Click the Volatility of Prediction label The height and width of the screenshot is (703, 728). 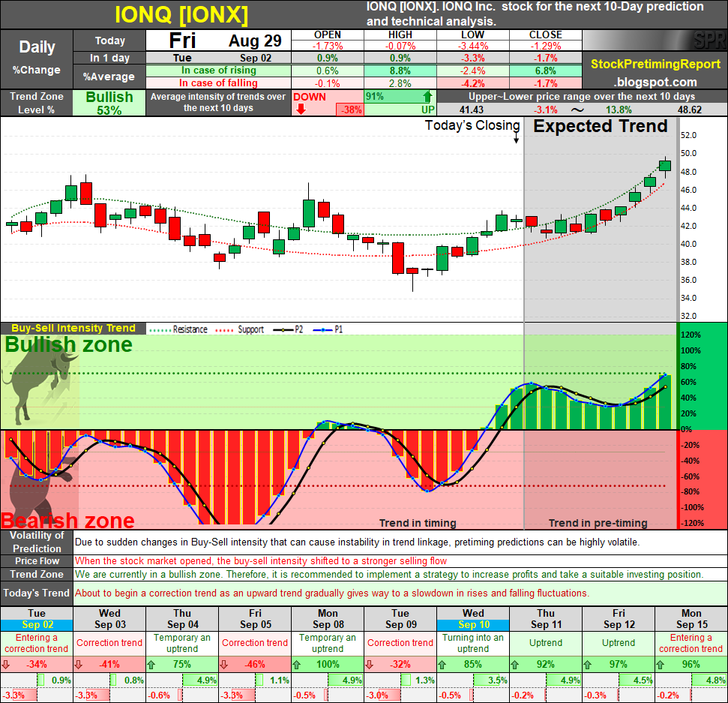pos(37,542)
